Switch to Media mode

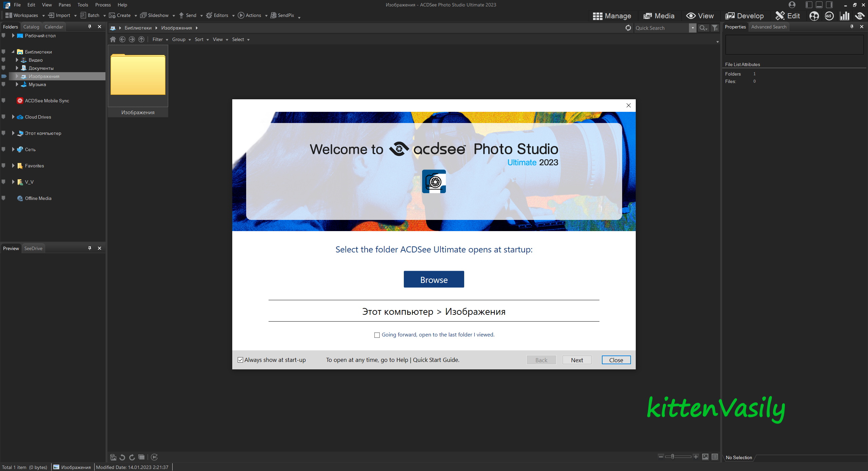coord(659,16)
